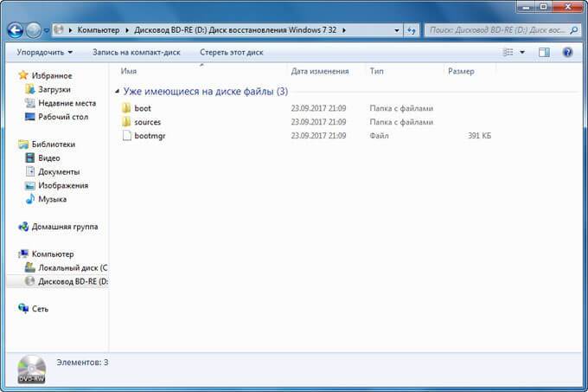Click Стереть этот диск button
Viewport: 588px width, 392px height.
coord(231,52)
